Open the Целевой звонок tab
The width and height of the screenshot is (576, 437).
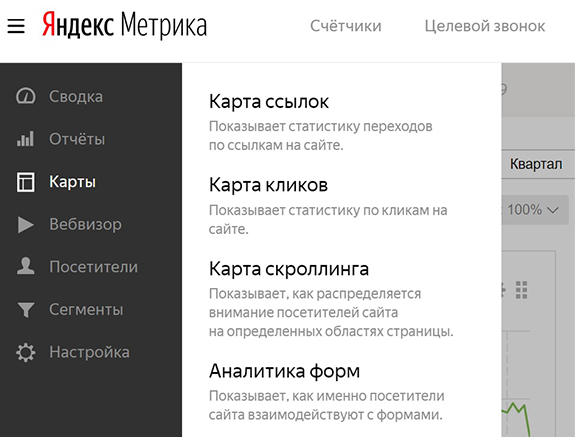[485, 26]
